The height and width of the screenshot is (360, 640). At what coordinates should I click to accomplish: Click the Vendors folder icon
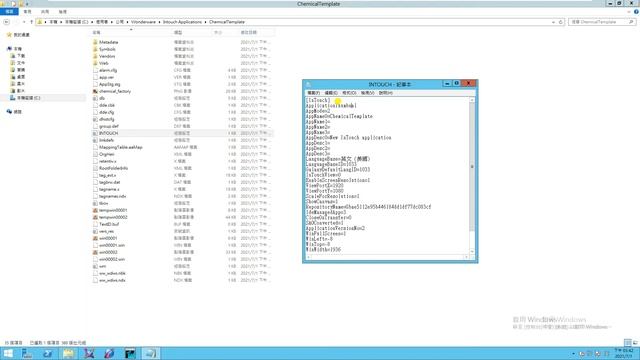click(x=95, y=56)
